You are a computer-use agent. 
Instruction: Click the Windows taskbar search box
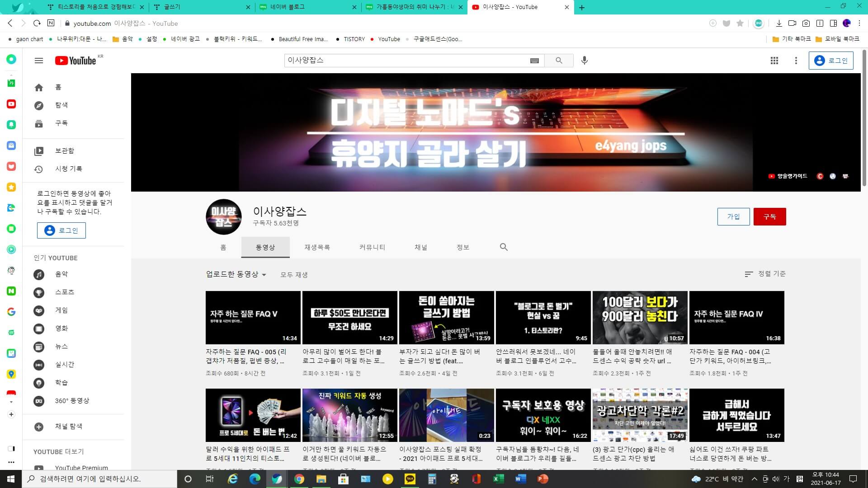[99, 479]
